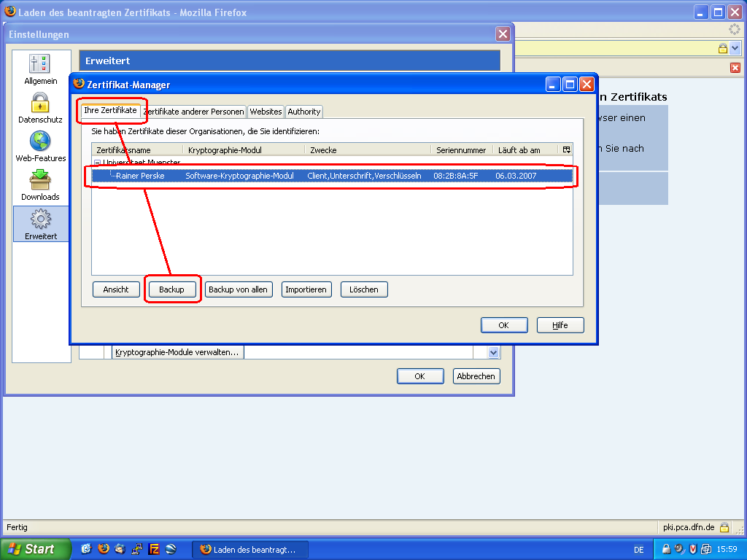Close the Einstellungen window
Screen dimensions: 747x560
pos(503,34)
